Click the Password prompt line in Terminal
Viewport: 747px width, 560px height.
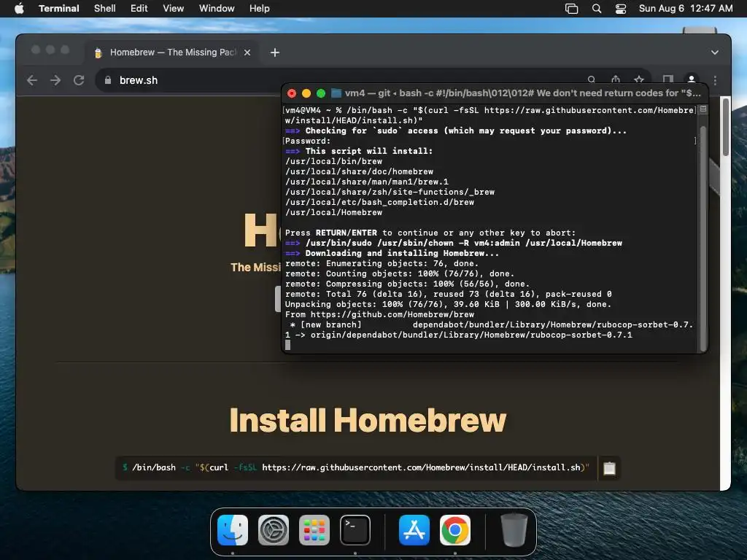[308, 141]
